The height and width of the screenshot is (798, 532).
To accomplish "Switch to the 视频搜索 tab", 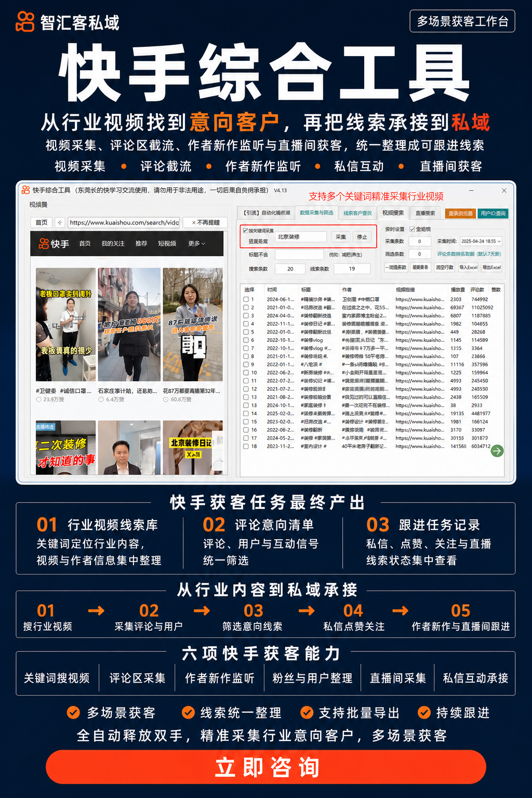I will [393, 213].
